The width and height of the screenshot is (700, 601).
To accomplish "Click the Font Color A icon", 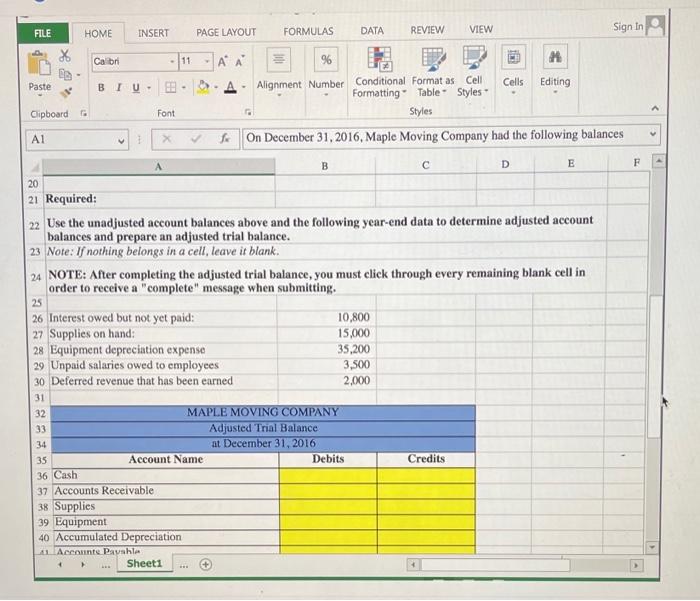I will click(230, 87).
